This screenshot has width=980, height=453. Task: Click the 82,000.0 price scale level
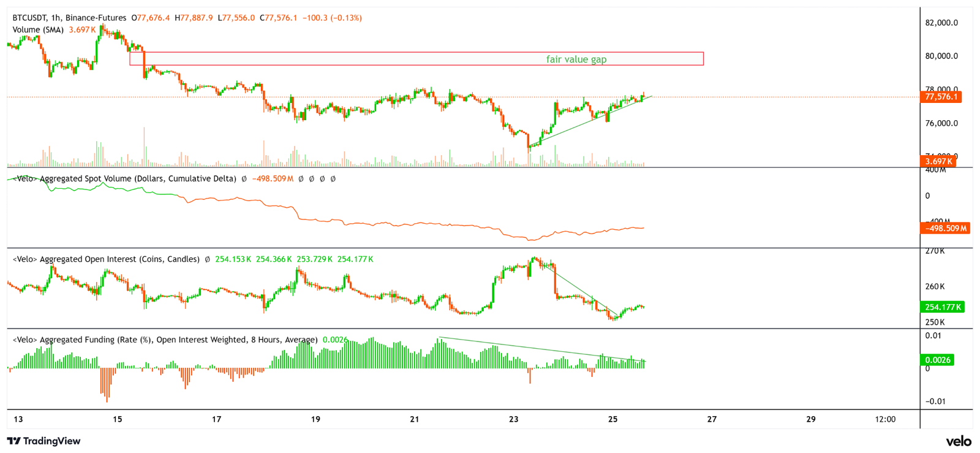click(941, 23)
